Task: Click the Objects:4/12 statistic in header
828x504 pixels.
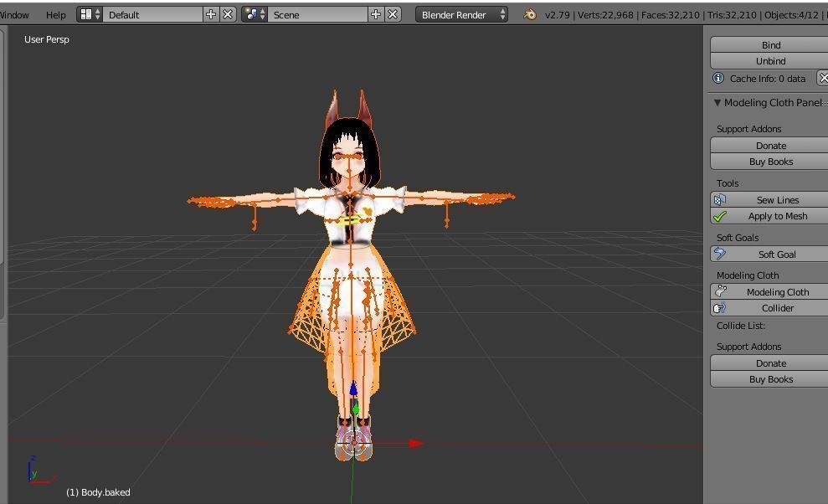Action: 791,15
